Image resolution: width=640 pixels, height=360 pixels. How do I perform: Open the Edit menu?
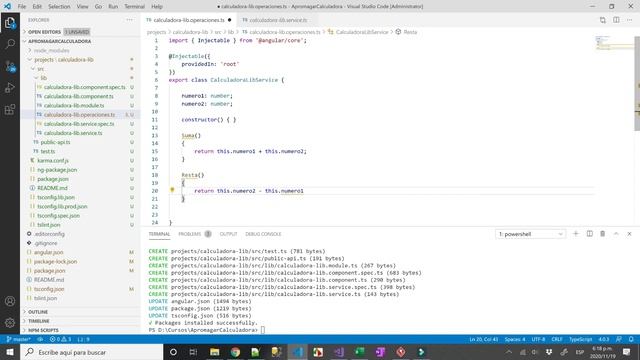(37, 7)
